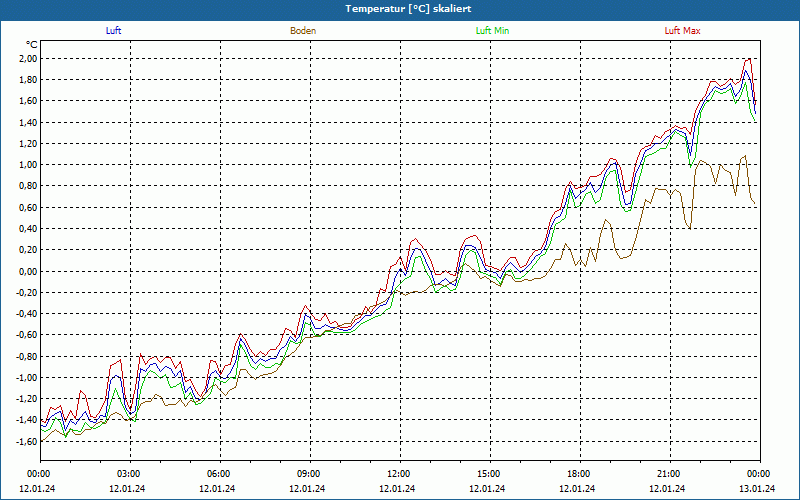Viewport: 800px width, 500px height.
Task: Select the '1,40' y-axis value
Action: [28, 122]
